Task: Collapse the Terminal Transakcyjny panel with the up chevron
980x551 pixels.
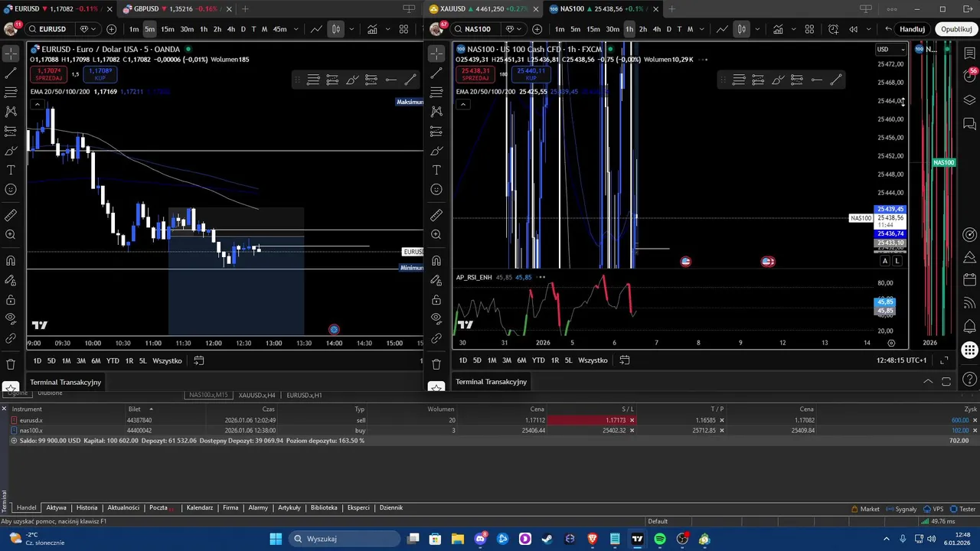Action: click(928, 381)
